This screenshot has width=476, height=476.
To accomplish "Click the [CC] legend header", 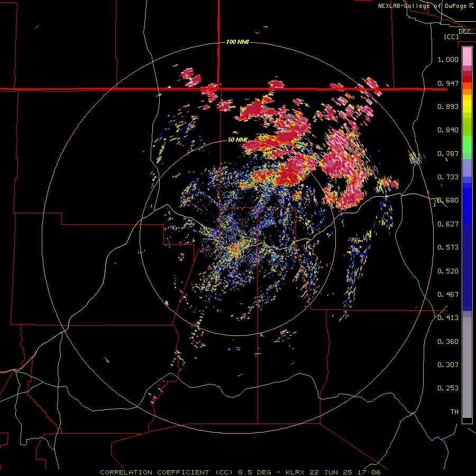I will [452, 36].
